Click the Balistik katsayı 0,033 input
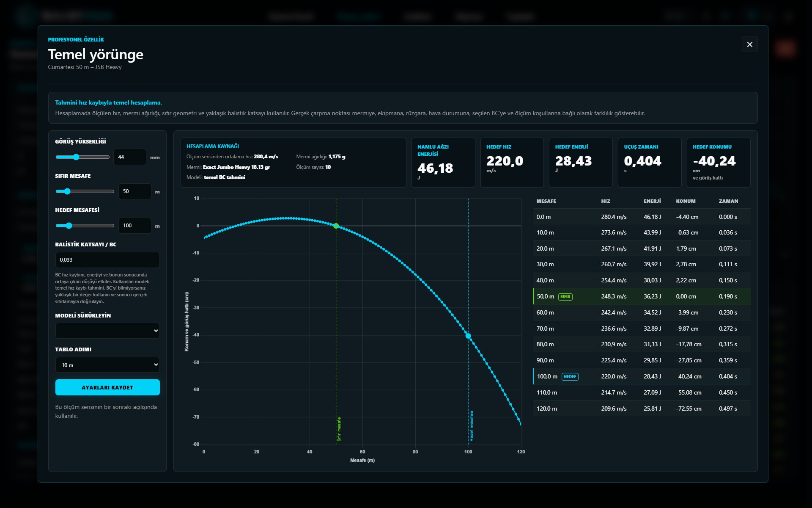 [107, 260]
